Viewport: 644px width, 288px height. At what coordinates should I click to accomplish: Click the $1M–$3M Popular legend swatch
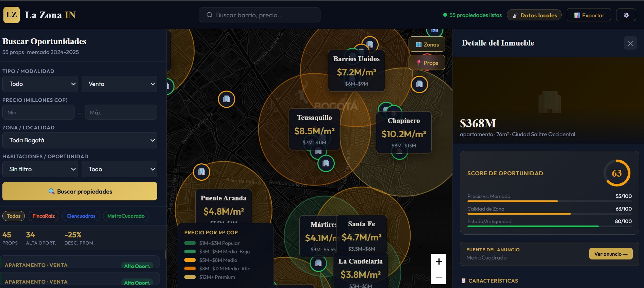(190, 243)
